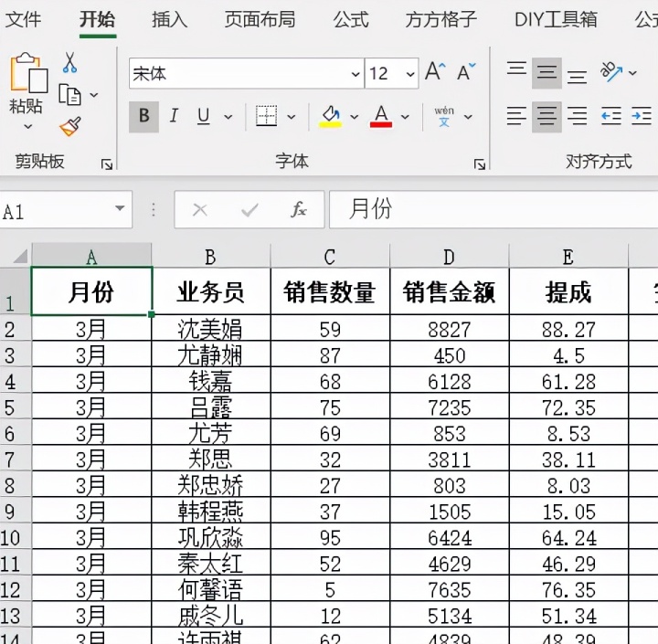Click the 提成 header cell

pyautogui.click(x=568, y=291)
